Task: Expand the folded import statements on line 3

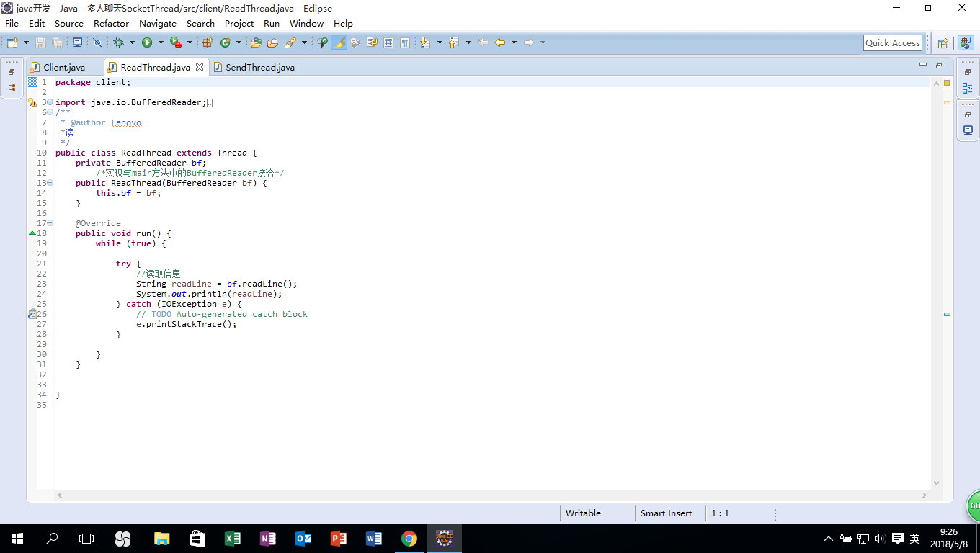Action: pyautogui.click(x=50, y=102)
